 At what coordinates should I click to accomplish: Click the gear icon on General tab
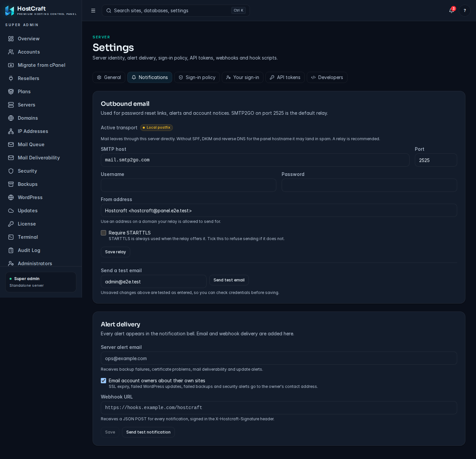pyautogui.click(x=99, y=77)
